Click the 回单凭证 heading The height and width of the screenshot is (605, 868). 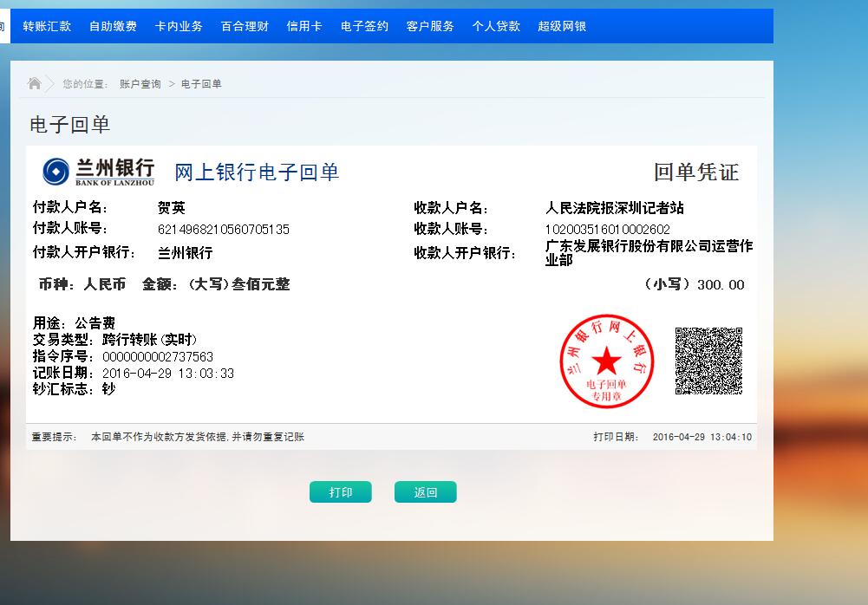coord(696,172)
